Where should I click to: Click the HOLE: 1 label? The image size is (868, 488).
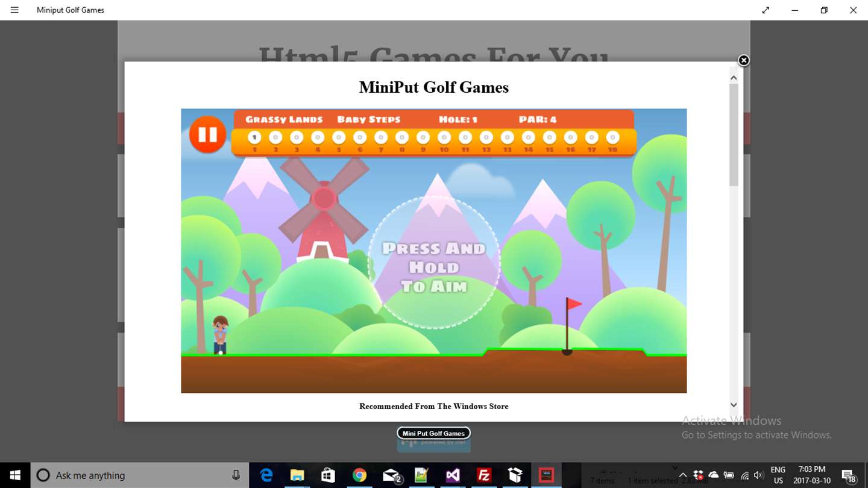[x=458, y=119]
